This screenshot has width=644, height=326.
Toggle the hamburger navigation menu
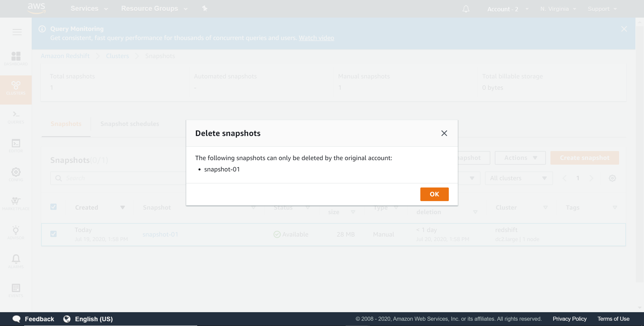[17, 32]
